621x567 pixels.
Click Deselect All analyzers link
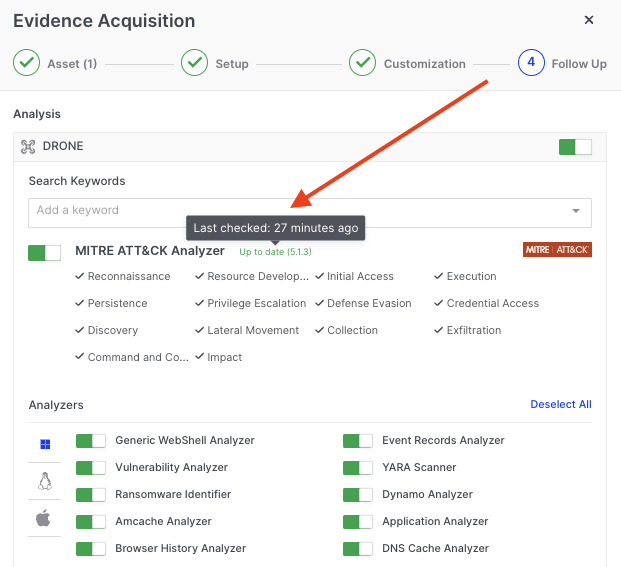click(x=560, y=405)
